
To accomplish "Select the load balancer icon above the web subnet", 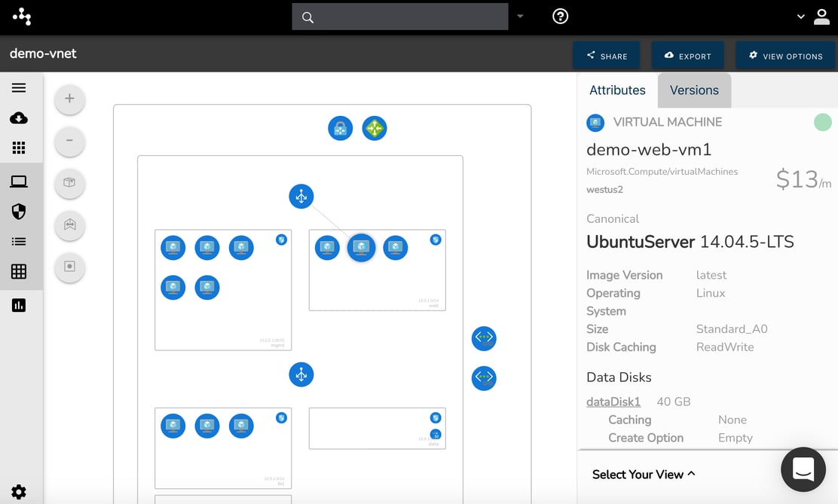I will coord(301,196).
